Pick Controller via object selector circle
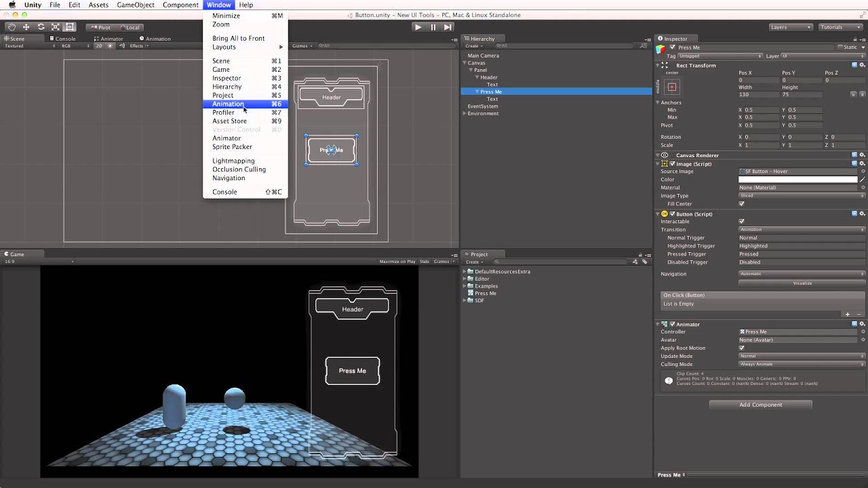Viewport: 868px width, 488px height. click(863, 332)
